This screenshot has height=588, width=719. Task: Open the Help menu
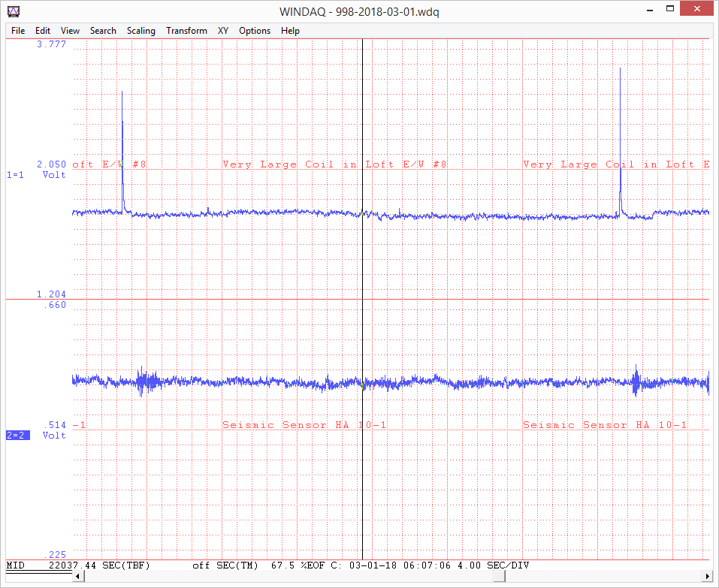290,31
